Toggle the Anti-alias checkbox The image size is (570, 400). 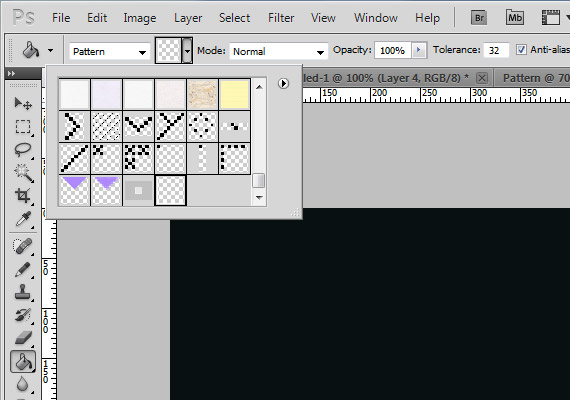click(521, 50)
